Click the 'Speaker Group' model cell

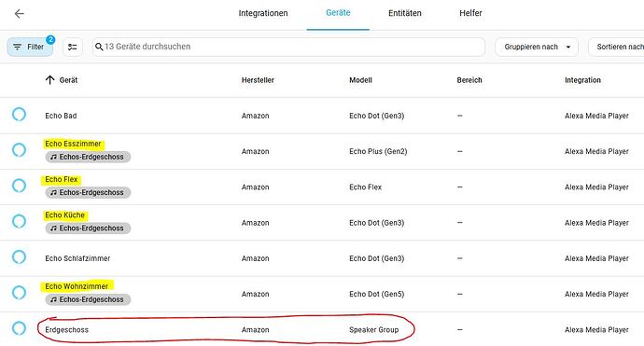373,329
